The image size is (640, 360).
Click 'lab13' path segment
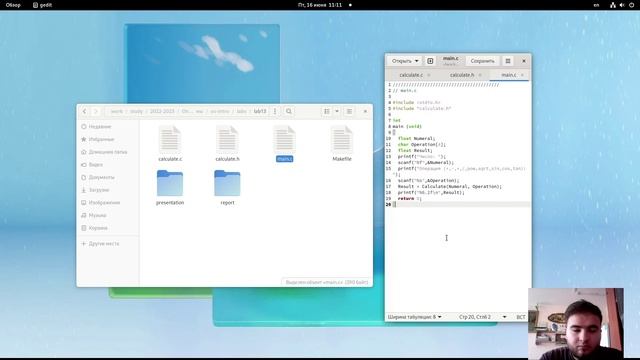(260, 111)
